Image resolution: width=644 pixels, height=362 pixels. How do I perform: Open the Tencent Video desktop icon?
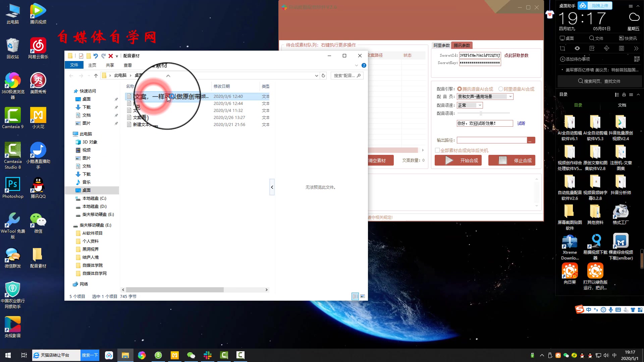click(38, 13)
